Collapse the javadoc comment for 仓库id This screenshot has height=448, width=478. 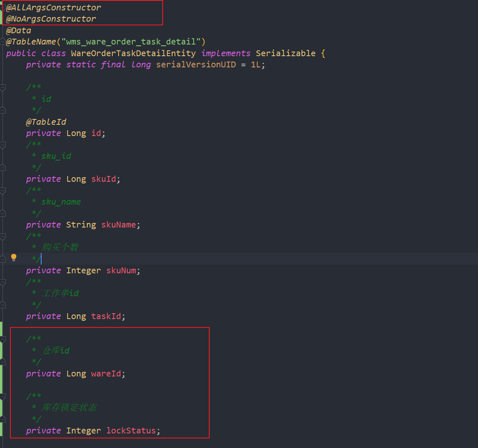pyautogui.click(x=3, y=339)
